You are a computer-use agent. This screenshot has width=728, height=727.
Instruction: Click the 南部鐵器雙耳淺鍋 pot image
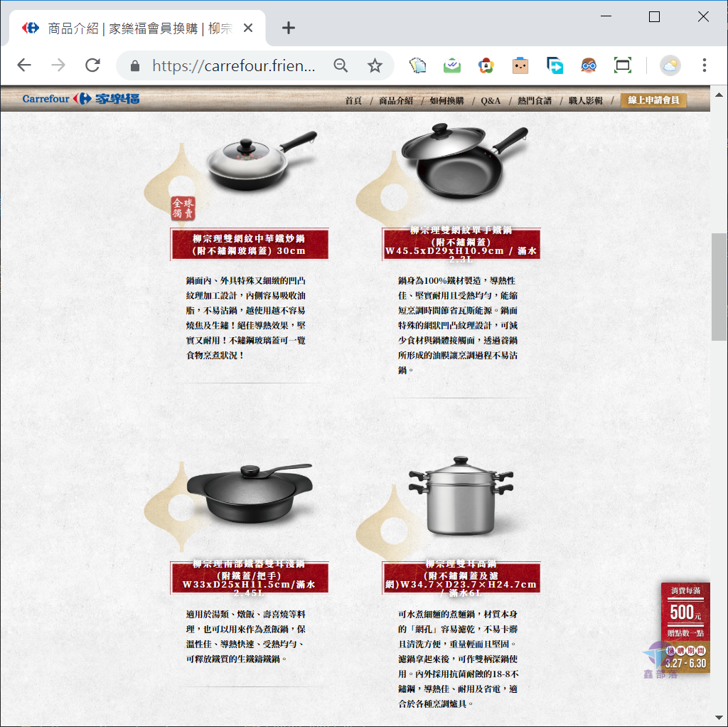point(250,494)
